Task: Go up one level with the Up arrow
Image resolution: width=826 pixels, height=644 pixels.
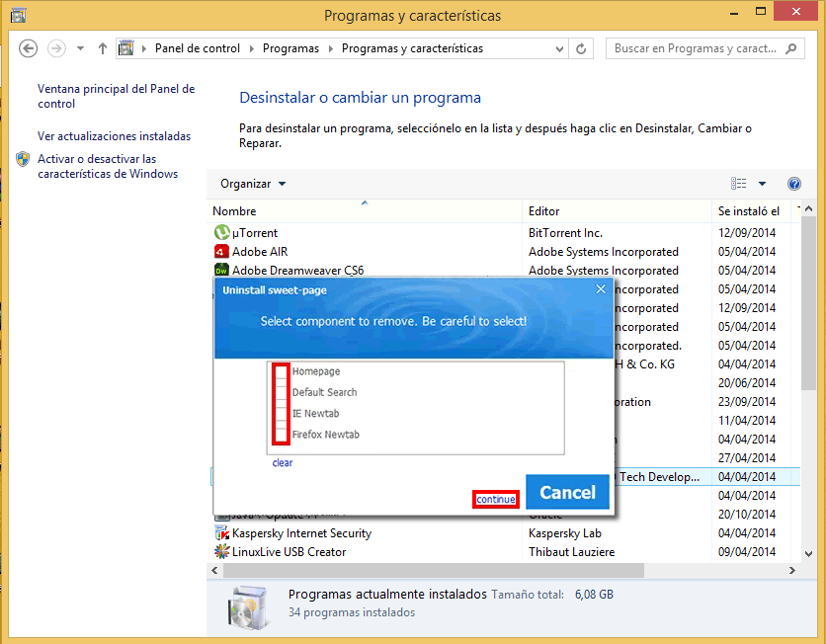Action: (103, 48)
